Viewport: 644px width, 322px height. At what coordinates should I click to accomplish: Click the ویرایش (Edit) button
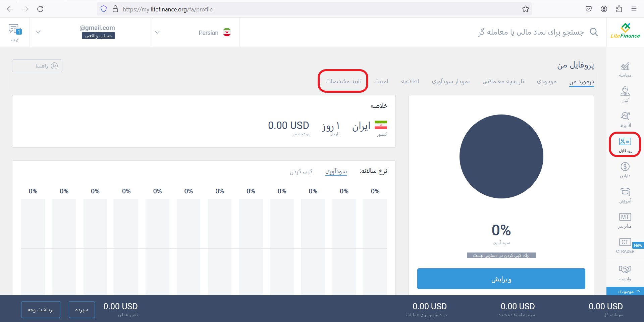click(x=501, y=279)
